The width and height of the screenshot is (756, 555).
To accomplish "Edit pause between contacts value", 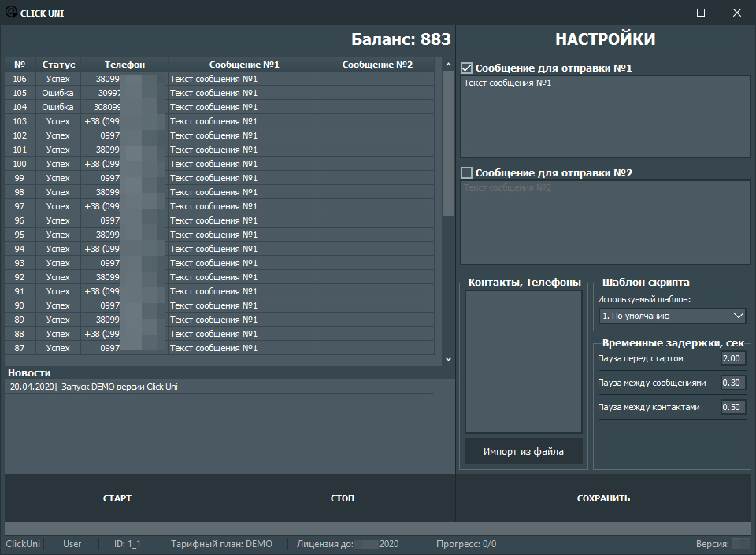I will click(732, 408).
